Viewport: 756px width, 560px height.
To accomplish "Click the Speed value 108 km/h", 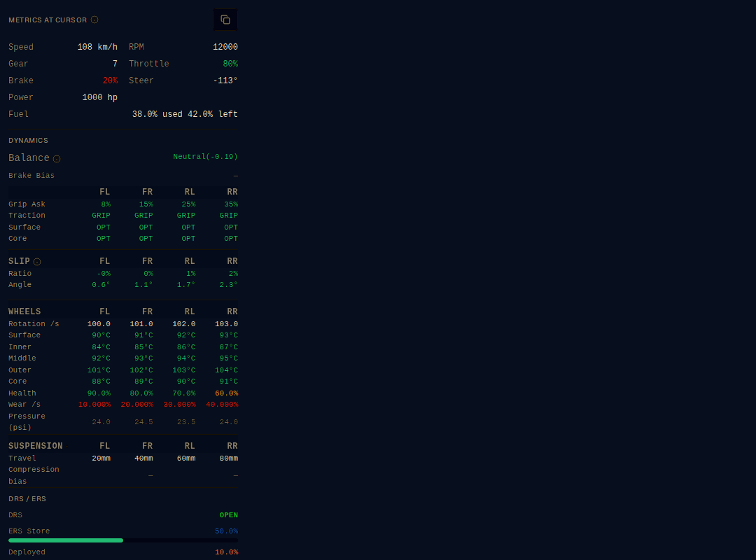I will [97, 47].
